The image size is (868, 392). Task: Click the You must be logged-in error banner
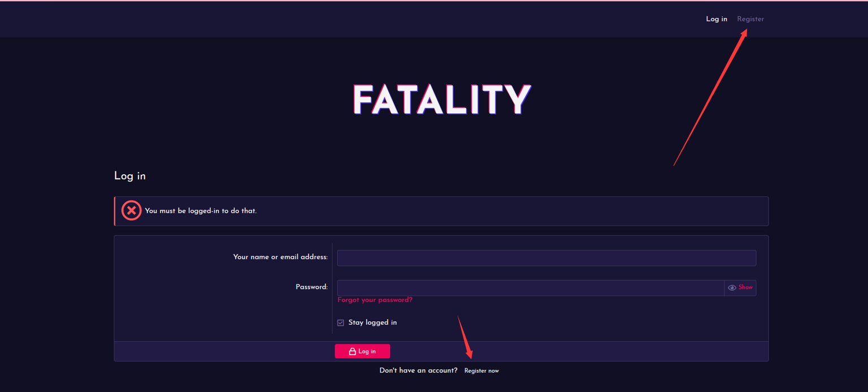point(441,210)
